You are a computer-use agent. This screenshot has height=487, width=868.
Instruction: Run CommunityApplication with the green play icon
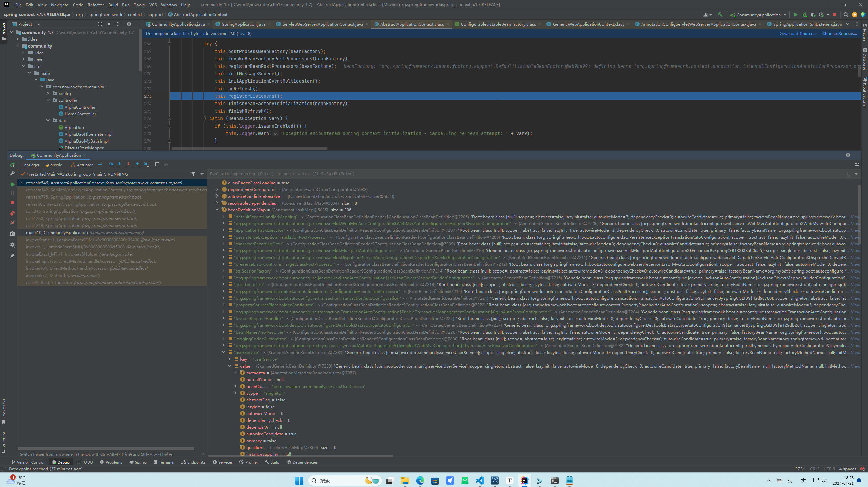pyautogui.click(x=796, y=15)
